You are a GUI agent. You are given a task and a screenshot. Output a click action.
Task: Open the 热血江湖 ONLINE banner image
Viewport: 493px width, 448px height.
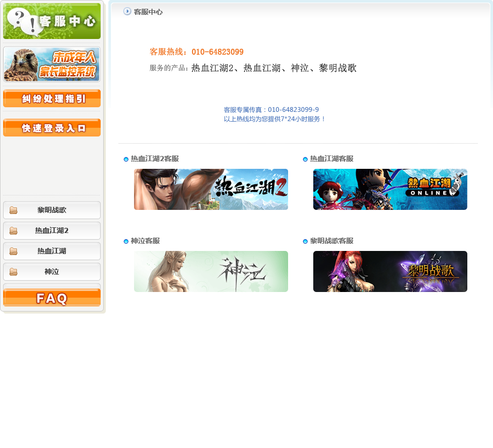click(390, 189)
